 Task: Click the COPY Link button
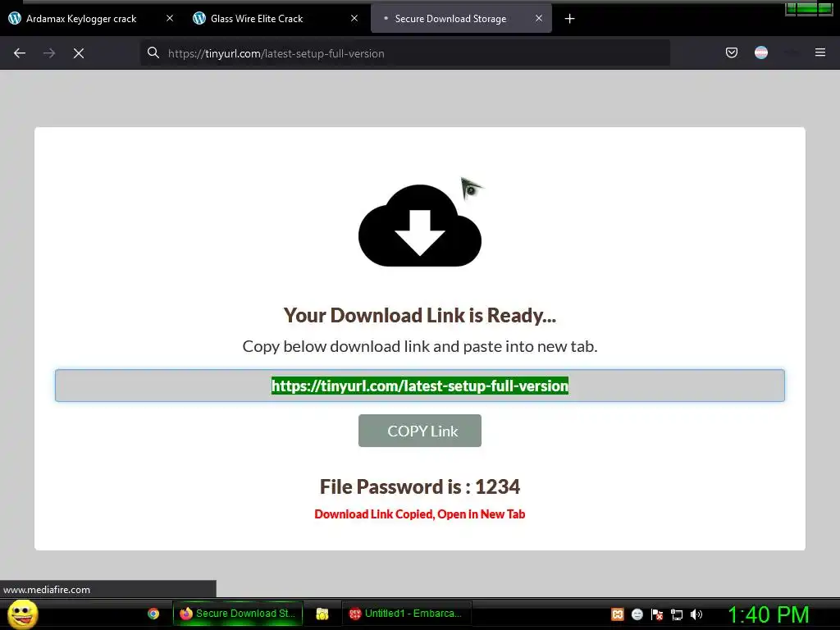pos(420,431)
